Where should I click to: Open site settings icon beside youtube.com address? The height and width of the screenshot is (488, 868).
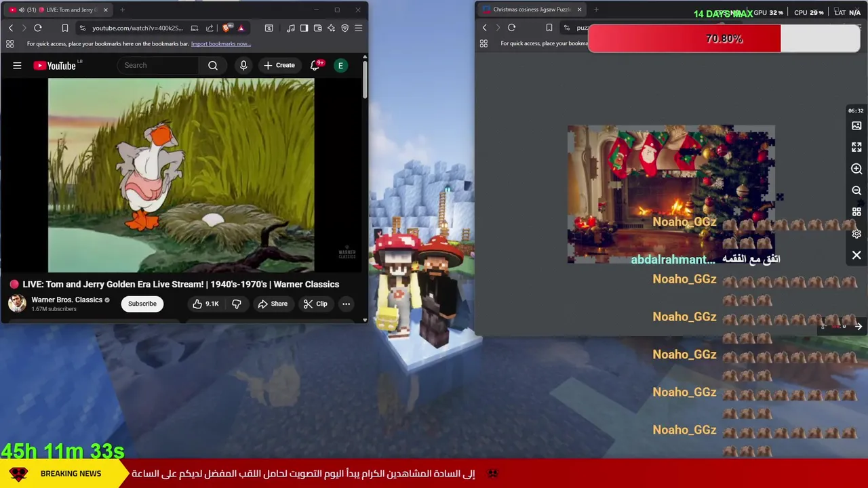coord(82,28)
